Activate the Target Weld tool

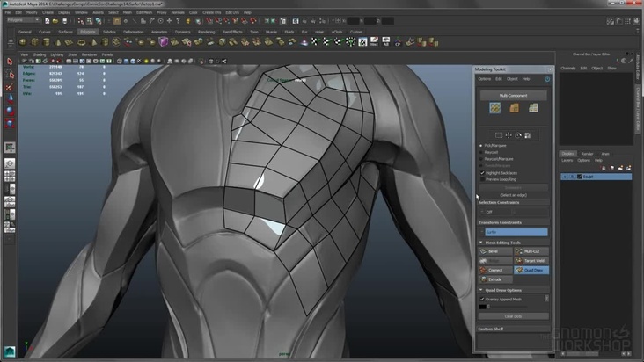coord(531,261)
